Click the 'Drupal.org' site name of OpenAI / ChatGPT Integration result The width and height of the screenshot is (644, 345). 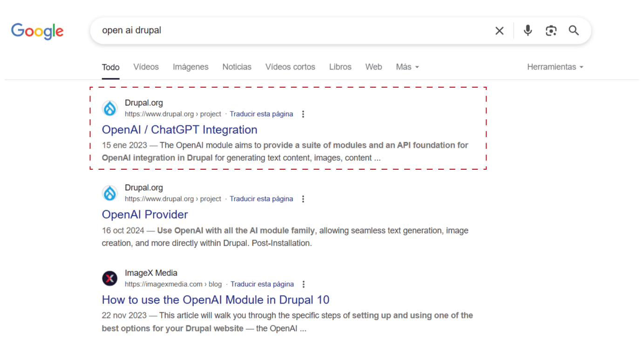click(x=144, y=103)
